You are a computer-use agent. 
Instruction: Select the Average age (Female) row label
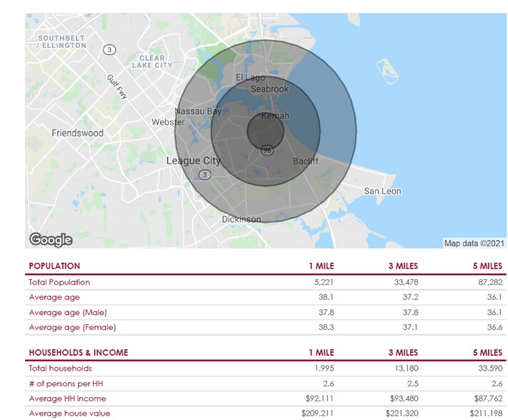coord(72,327)
